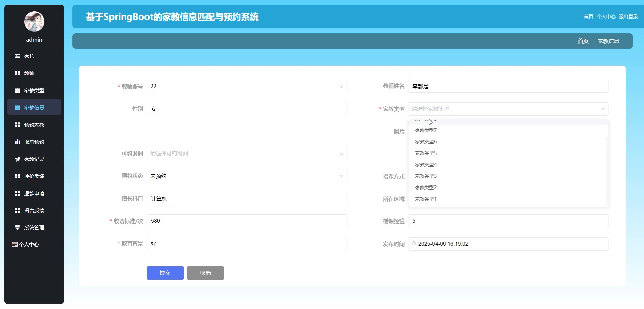Collapse the 家教类型 dropdown arrow
Screen dimensions: 644x309
[603, 109]
